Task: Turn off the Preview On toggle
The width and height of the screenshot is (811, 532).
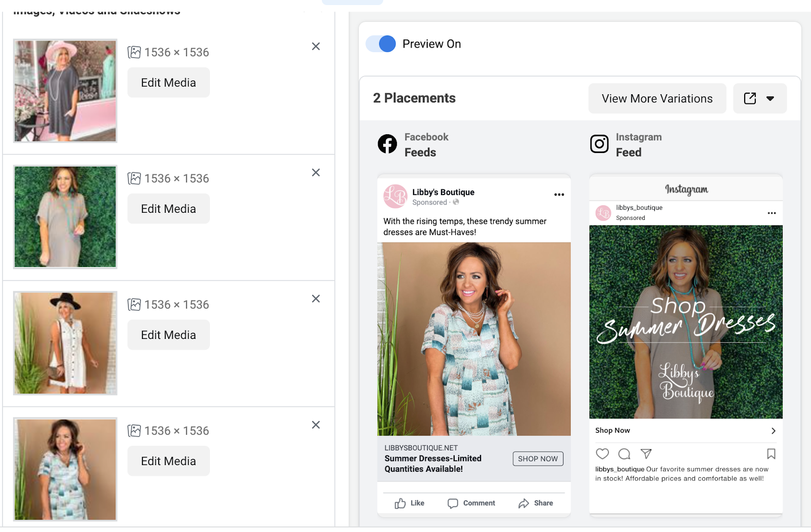Action: [381, 44]
